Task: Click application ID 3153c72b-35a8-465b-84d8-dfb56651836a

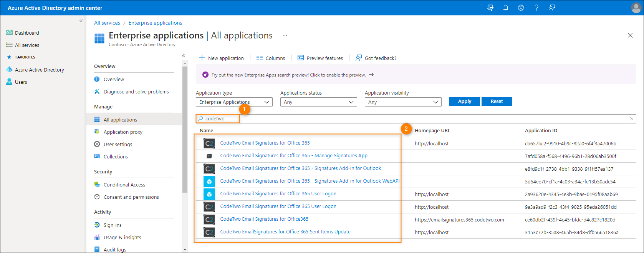Action: click(x=572, y=232)
